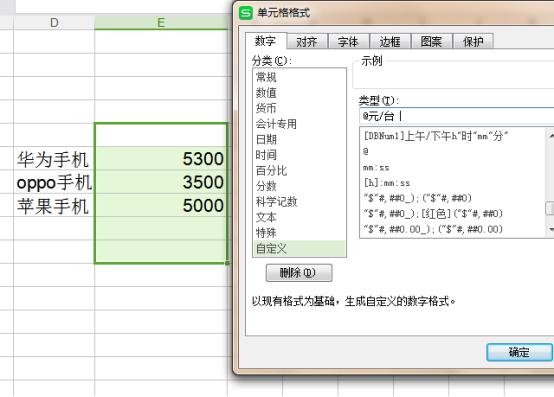Choose the 特殊 category
This screenshot has height=397, width=554.
coord(299,232)
